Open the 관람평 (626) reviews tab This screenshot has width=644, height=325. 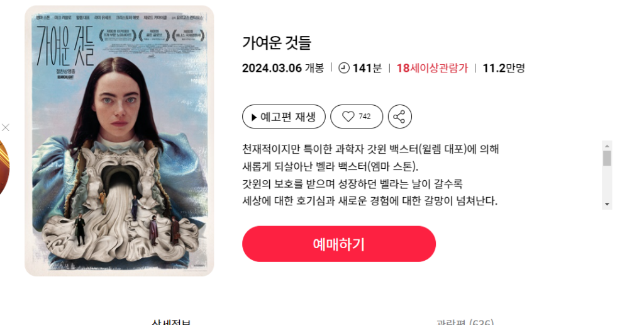[x=465, y=322]
